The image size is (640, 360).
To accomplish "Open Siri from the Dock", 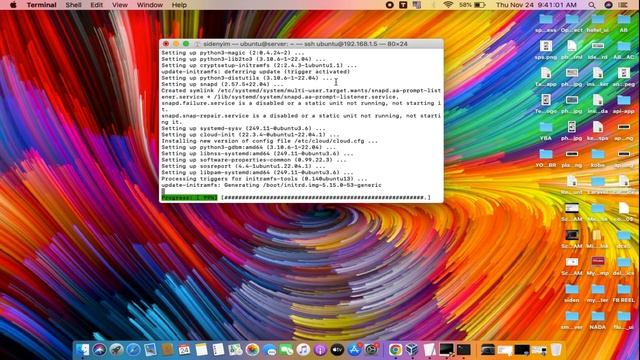I will [x=99, y=350].
